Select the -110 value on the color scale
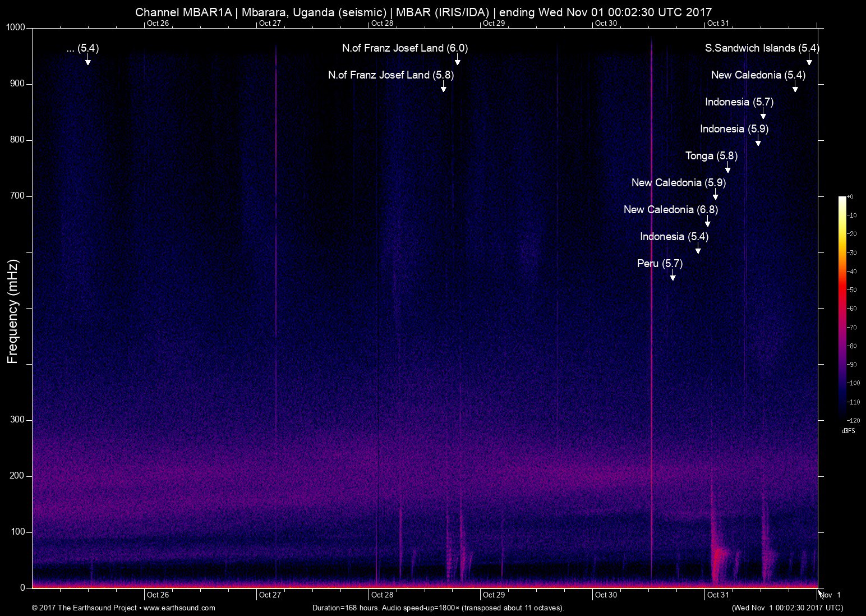 (853, 402)
